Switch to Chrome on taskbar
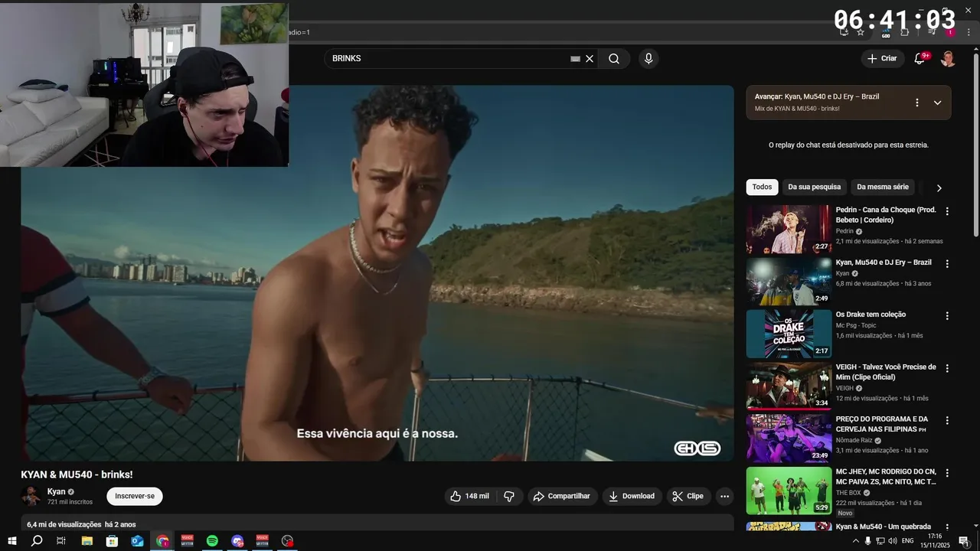 (162, 541)
